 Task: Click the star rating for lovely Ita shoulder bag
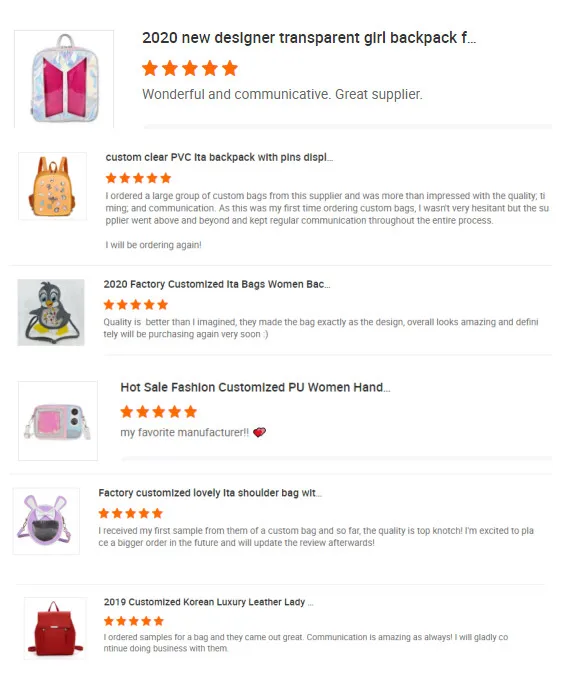coord(131,513)
